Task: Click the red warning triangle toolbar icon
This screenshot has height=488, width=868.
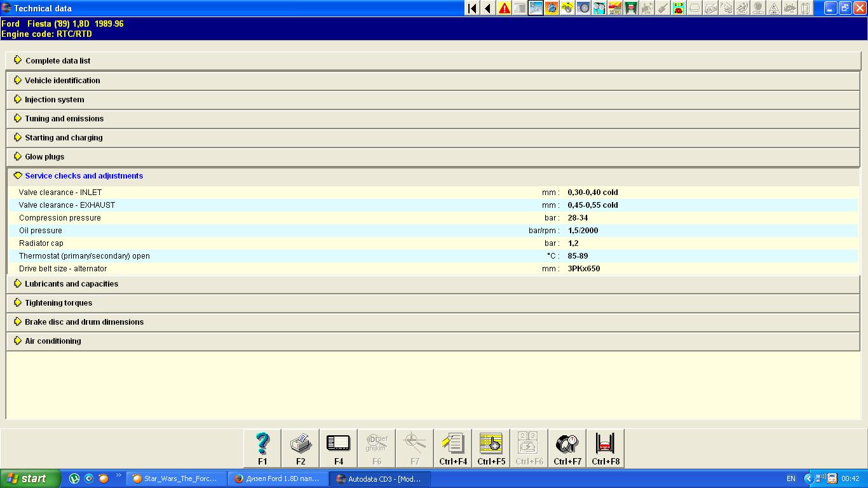Action: point(505,8)
